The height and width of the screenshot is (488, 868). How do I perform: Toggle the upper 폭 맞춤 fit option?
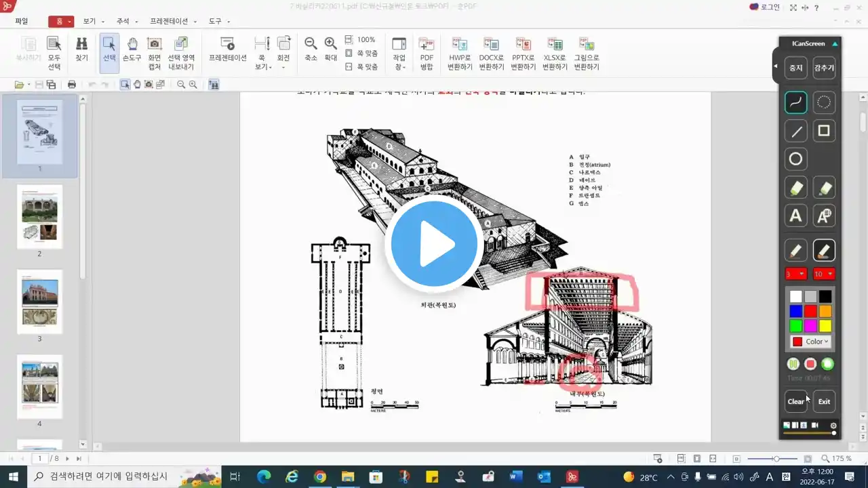pyautogui.click(x=361, y=54)
